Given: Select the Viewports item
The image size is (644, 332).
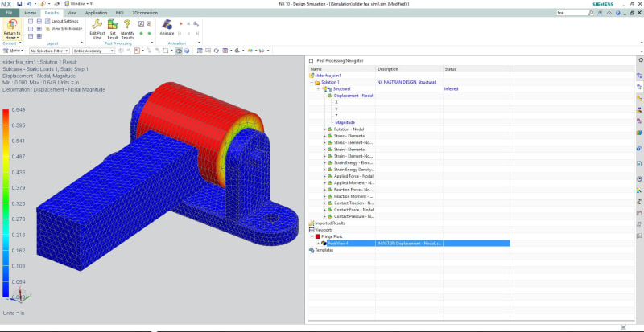Looking at the screenshot, I should click(324, 230).
